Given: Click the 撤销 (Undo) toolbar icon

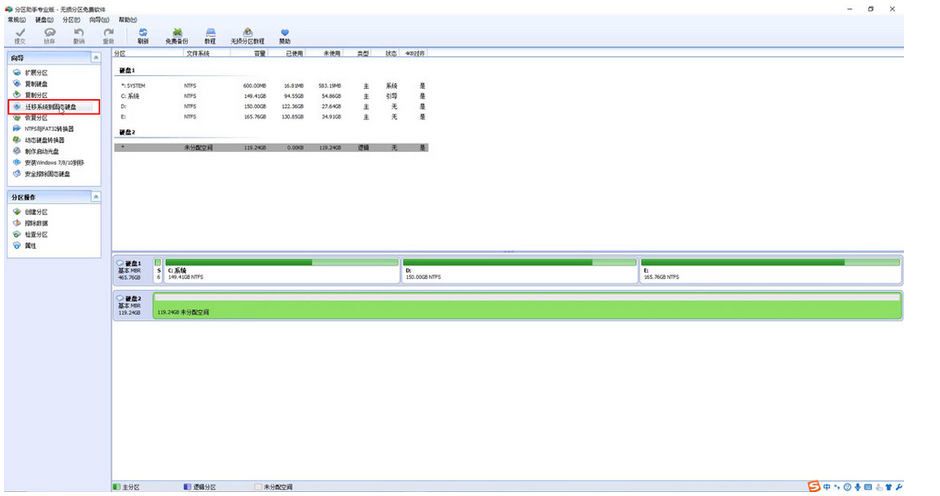Looking at the screenshot, I should tap(78, 35).
